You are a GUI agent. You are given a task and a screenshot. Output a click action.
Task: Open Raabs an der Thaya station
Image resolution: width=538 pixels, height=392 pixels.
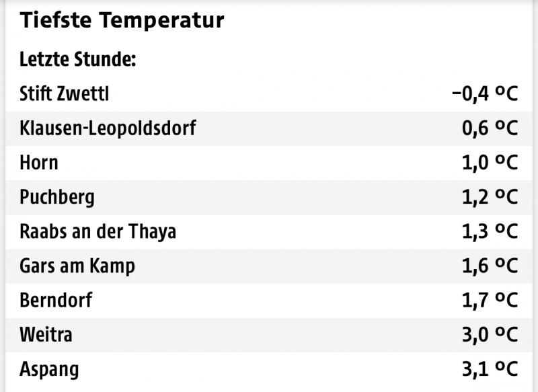98,232
